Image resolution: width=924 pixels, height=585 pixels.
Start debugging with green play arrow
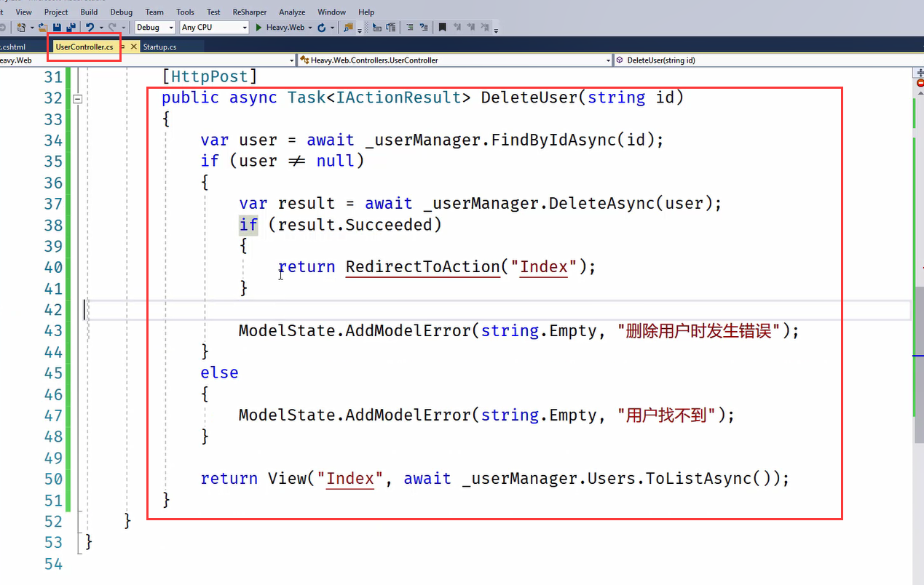258,27
